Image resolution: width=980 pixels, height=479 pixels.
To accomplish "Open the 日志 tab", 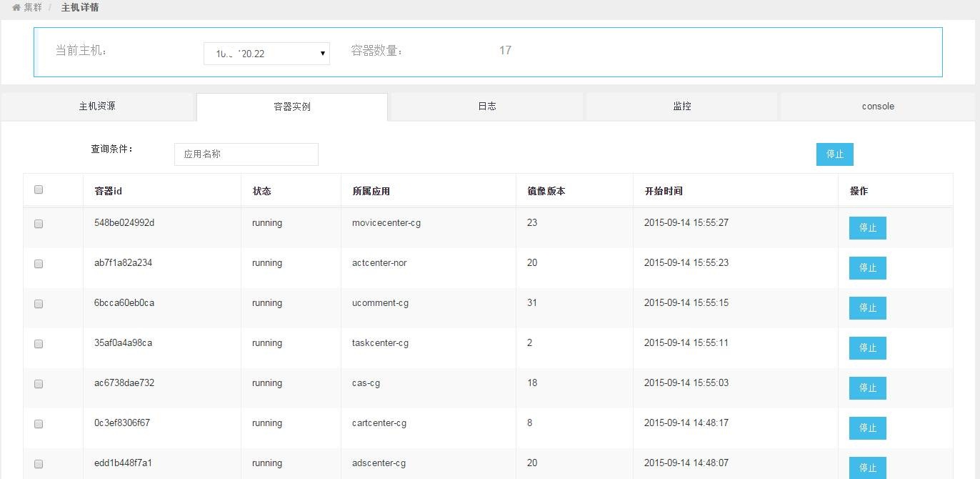I will 487,106.
